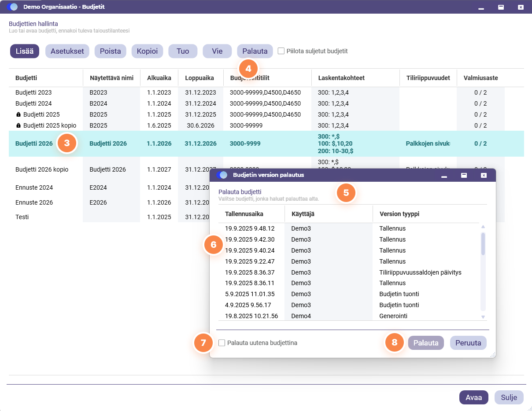Open the Asetukset settings

point(67,51)
